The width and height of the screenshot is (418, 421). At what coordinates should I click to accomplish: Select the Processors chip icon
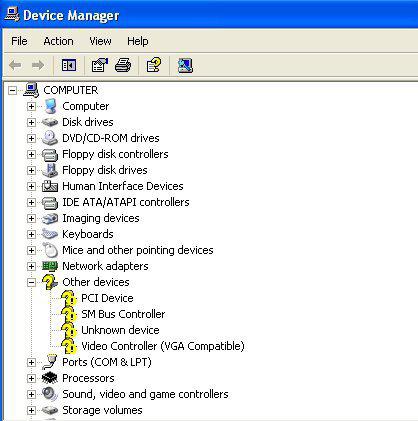(50, 378)
